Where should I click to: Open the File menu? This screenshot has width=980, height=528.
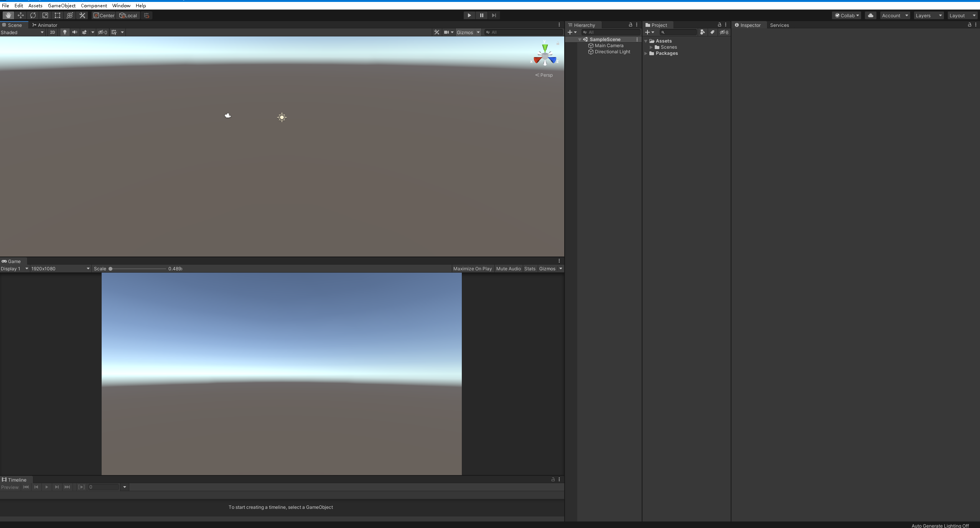(x=5, y=5)
